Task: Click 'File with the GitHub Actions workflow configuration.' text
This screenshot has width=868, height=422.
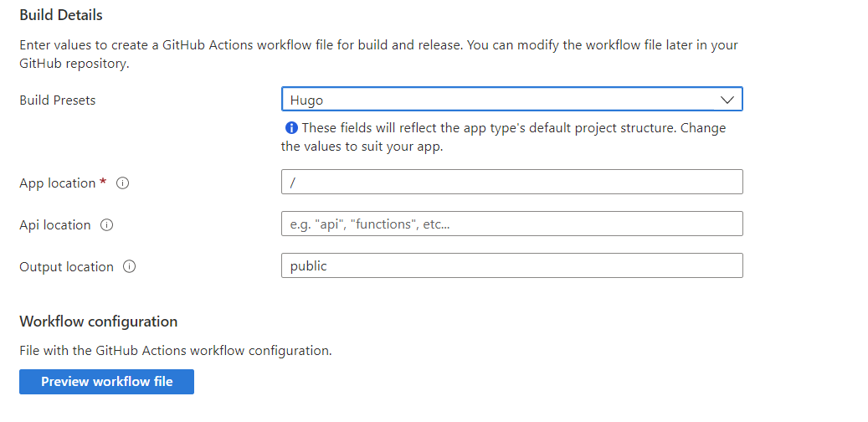Action: (x=176, y=351)
